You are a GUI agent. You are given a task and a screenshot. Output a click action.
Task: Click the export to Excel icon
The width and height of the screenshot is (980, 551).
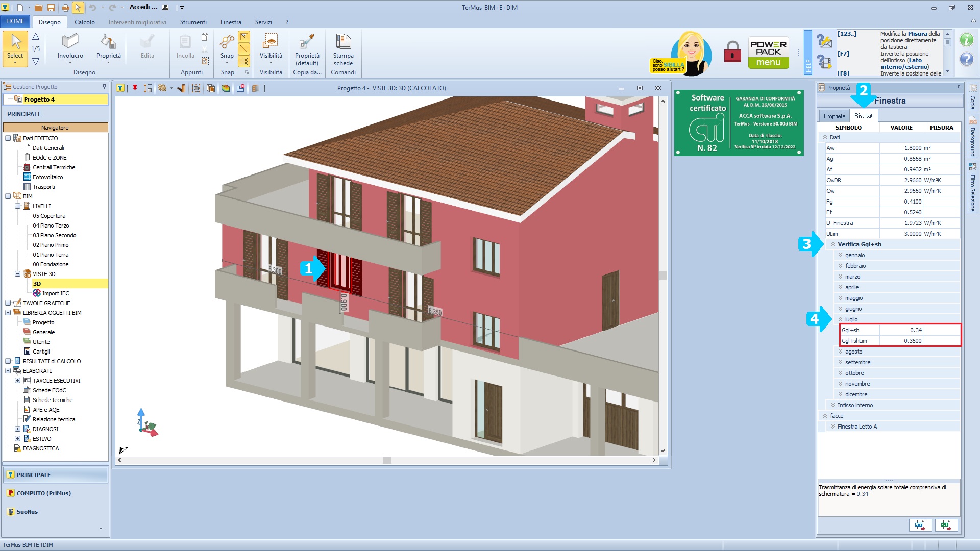pyautogui.click(x=946, y=525)
